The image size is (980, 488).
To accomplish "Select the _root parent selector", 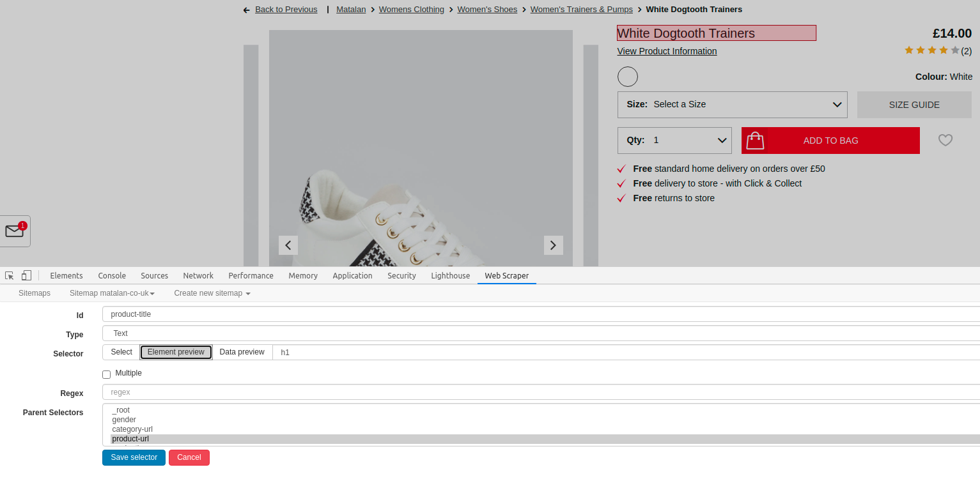I will point(121,409).
